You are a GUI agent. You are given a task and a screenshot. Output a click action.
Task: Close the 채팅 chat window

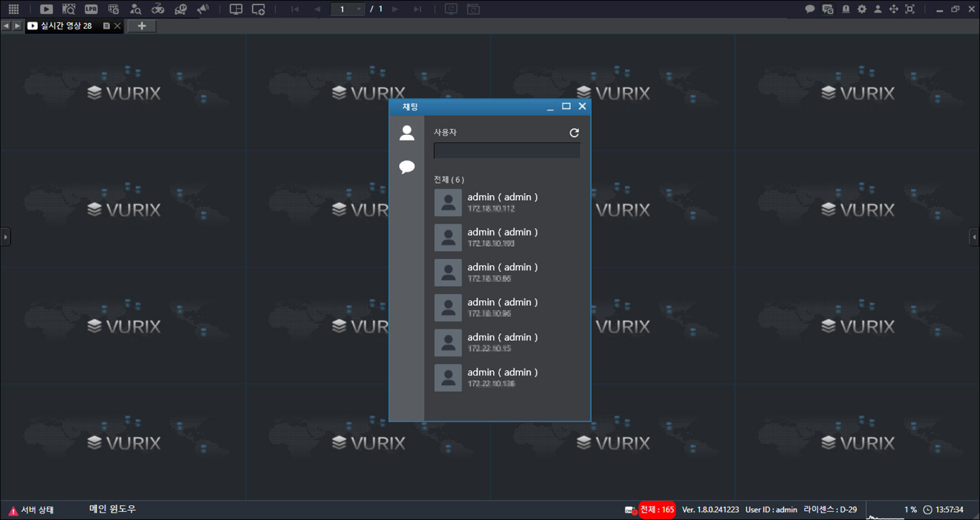[582, 106]
